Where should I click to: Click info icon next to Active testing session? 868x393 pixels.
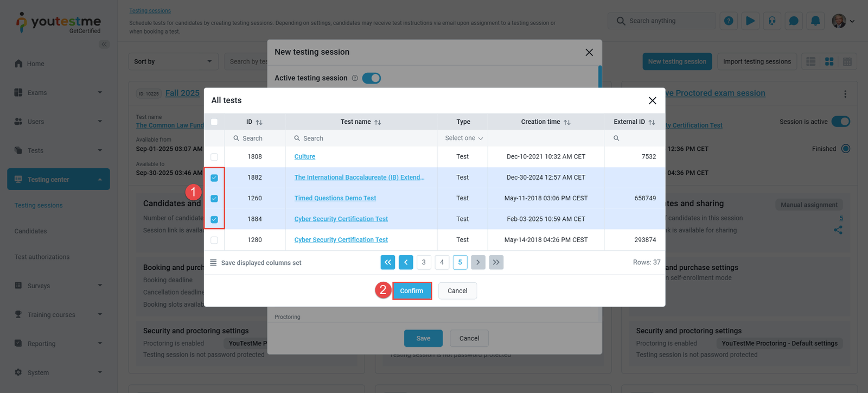355,78
